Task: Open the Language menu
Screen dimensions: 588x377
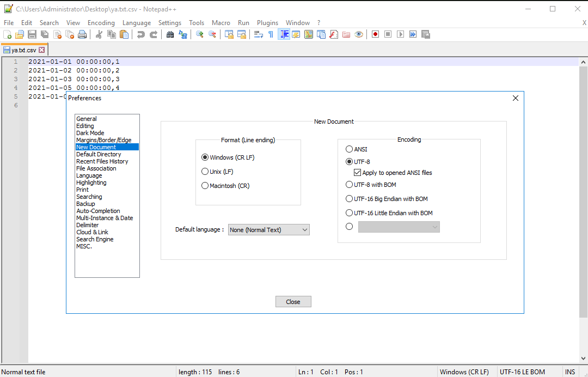Action: click(137, 23)
